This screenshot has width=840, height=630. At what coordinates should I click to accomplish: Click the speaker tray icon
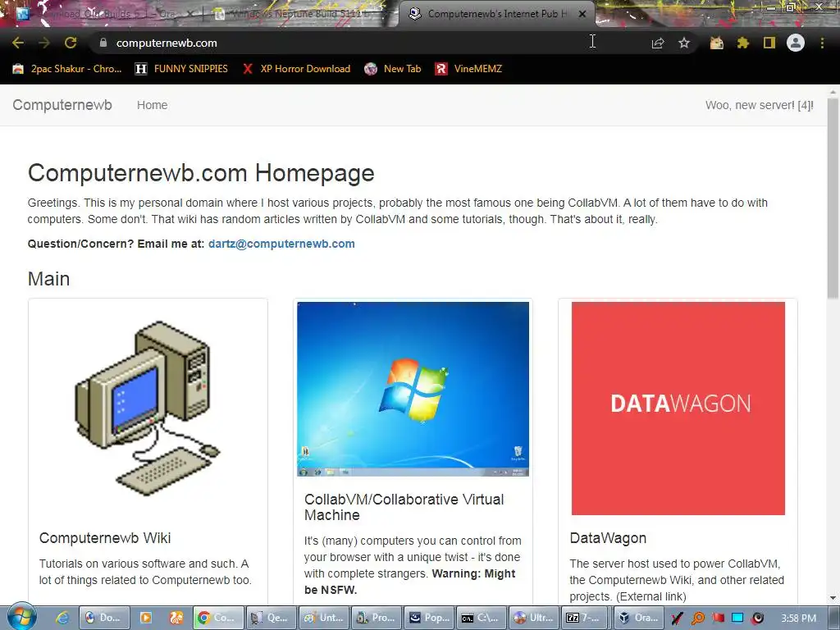[x=757, y=619]
